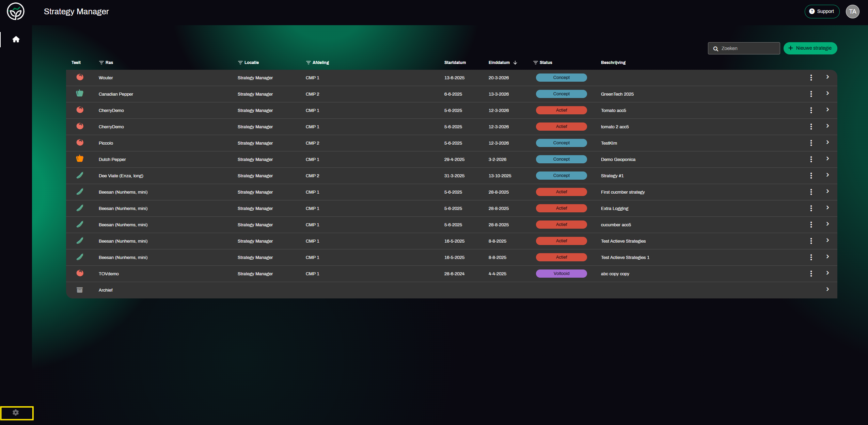Toggle Einddatum sort direction arrow
868x425 pixels.
click(515, 63)
